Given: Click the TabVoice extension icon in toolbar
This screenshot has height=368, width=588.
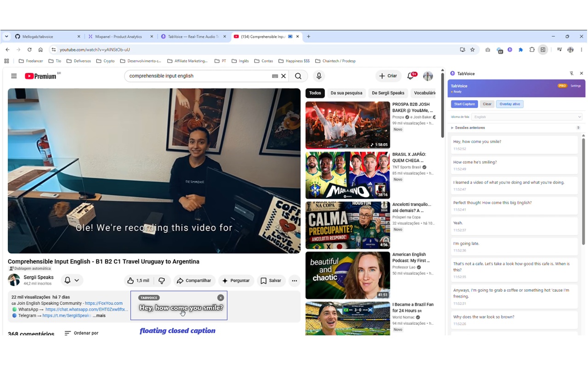Looking at the screenshot, I should click(x=510, y=50).
